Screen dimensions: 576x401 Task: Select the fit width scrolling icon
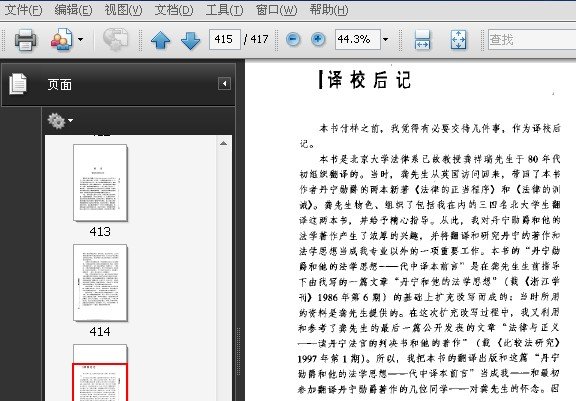(422, 40)
